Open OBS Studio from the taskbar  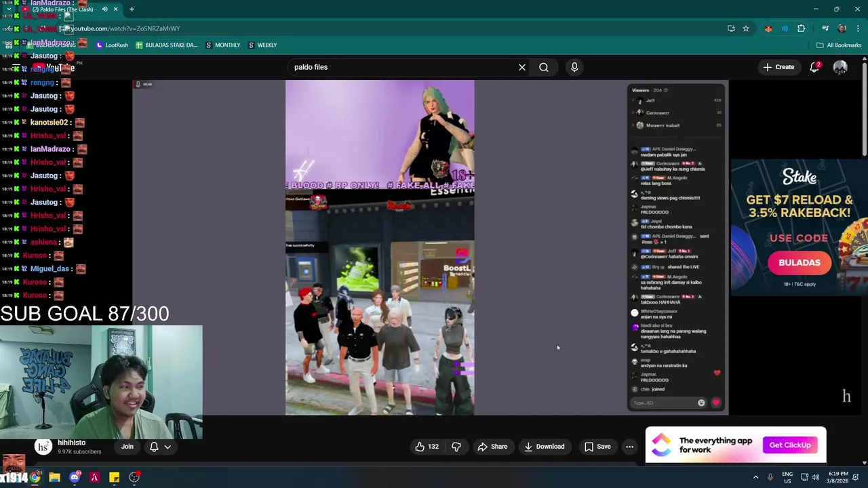(134, 477)
